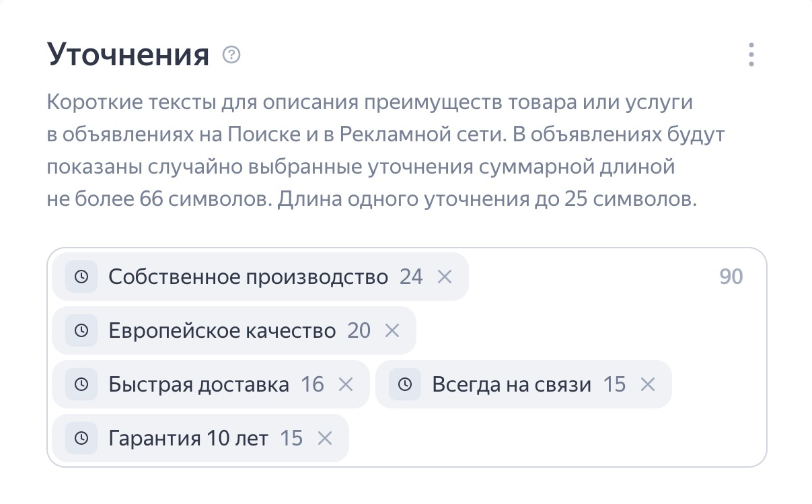This screenshot has height=504, width=812.
Task: Click the Уточнения section heading
Action: 128,55
